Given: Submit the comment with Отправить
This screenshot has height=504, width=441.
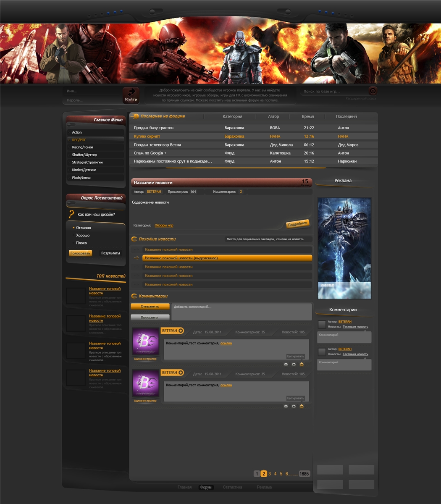Looking at the screenshot, I should coord(150,307).
